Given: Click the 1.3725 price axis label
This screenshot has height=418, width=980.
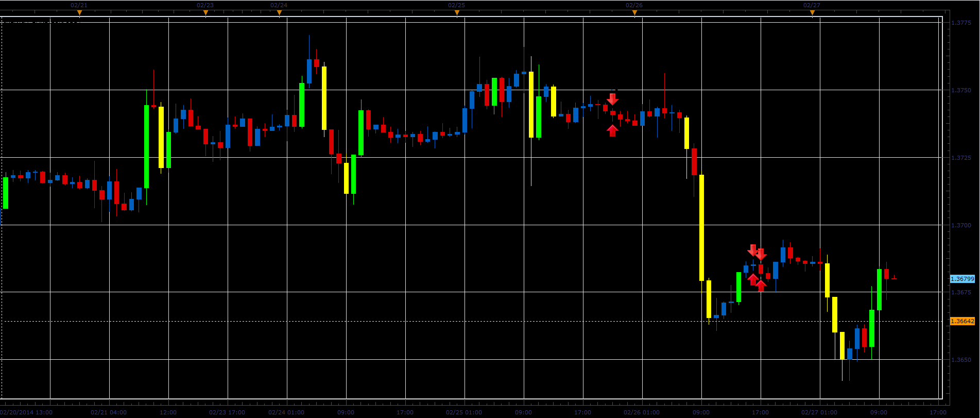Looking at the screenshot, I should click(961, 158).
